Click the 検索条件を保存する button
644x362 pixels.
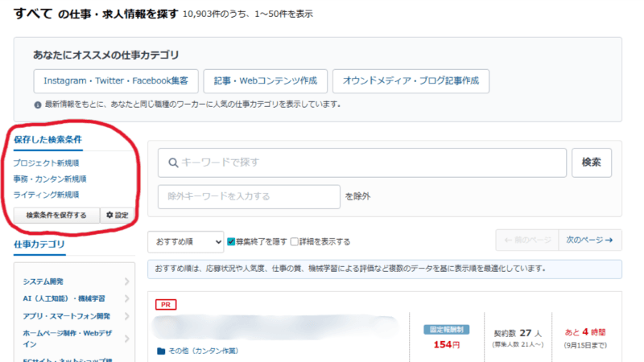pyautogui.click(x=56, y=215)
